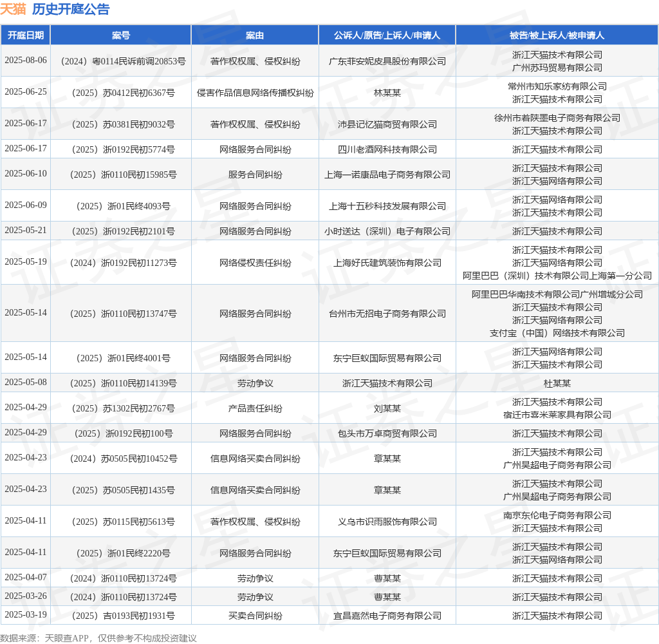Click defendant 常州市知乐家纺有限公司
Viewport: 659px width, 644px height.
coord(557,86)
